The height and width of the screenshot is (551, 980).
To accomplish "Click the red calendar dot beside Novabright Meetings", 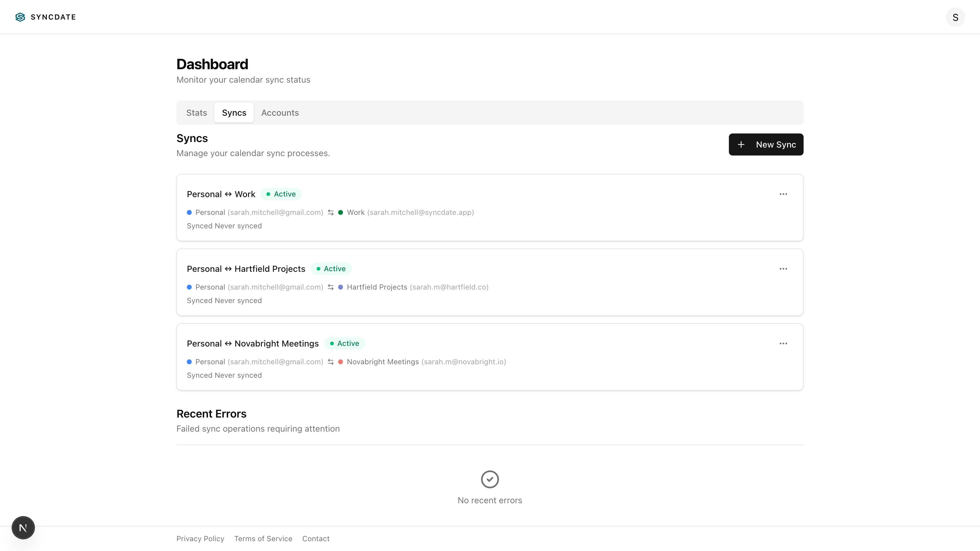I will 341,362.
